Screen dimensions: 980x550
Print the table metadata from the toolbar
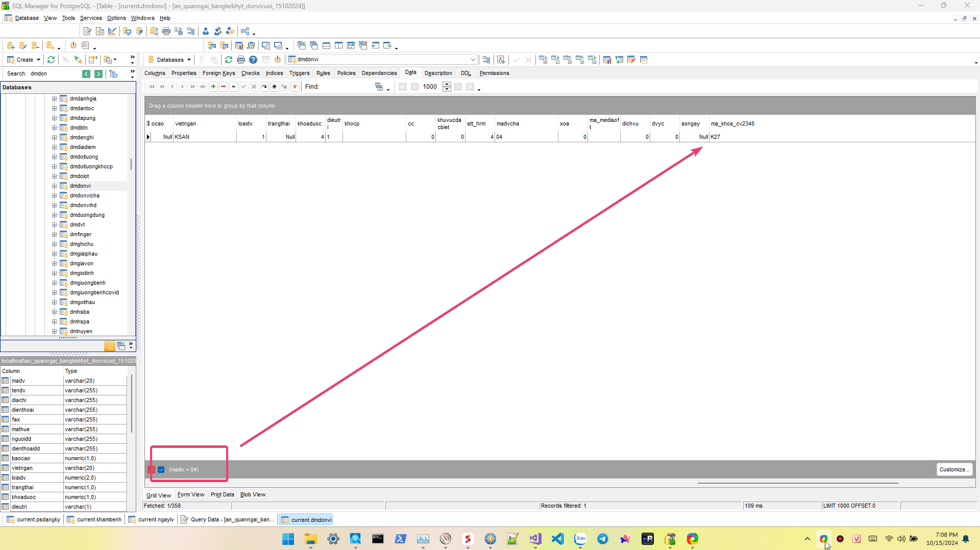tap(241, 60)
